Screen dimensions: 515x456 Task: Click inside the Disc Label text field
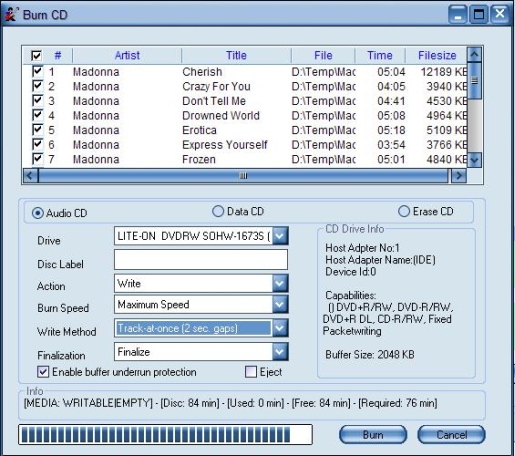[x=201, y=260]
